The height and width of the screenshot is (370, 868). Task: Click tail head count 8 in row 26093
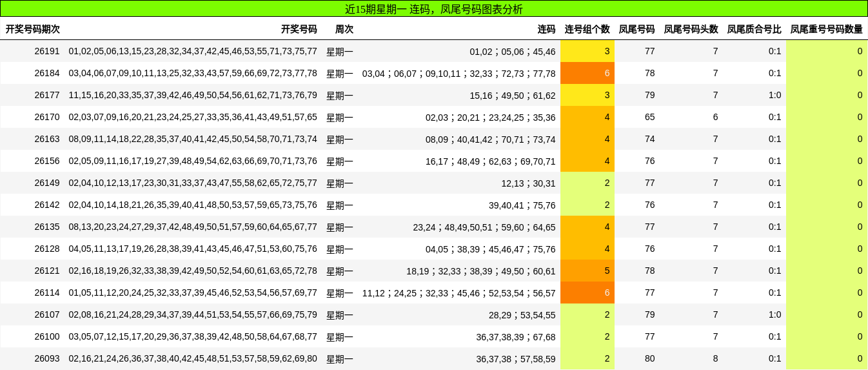tap(715, 358)
